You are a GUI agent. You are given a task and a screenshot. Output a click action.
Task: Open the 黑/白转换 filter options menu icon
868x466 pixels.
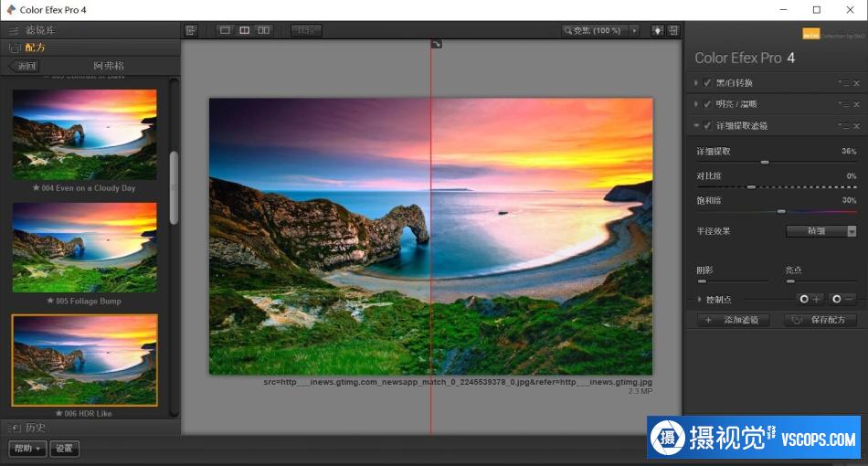(843, 83)
